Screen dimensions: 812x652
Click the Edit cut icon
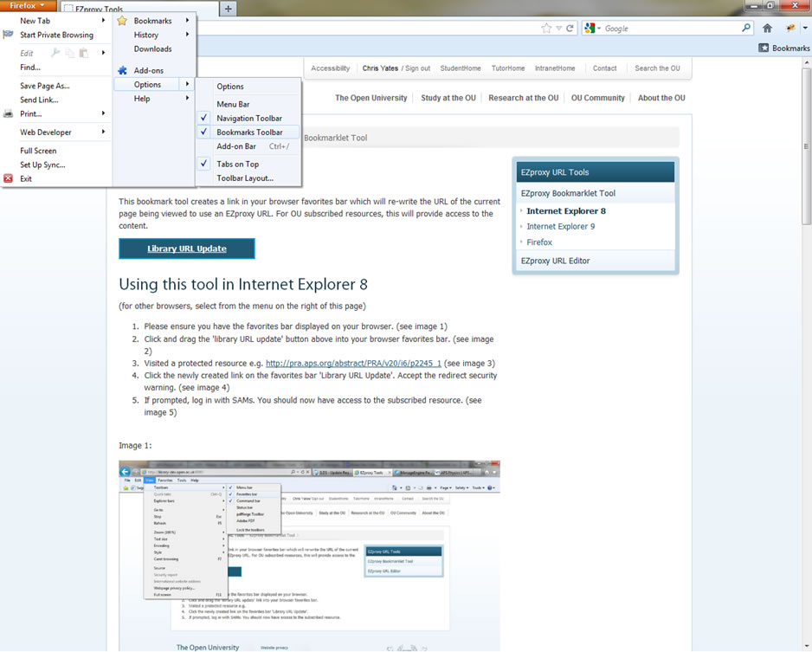[x=55, y=53]
